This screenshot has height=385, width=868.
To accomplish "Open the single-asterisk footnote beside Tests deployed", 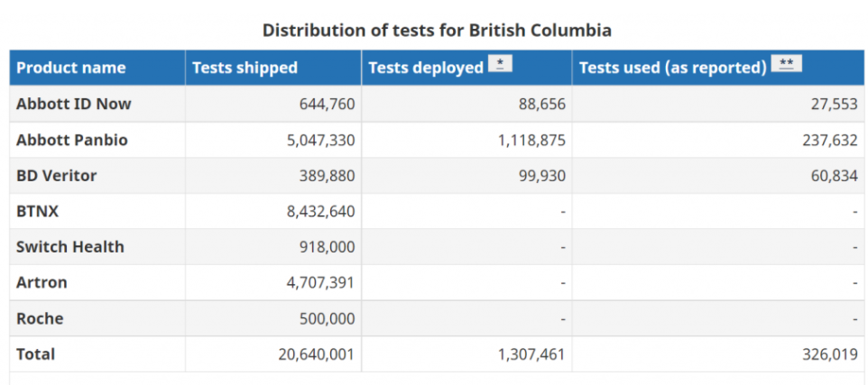I will [x=500, y=64].
